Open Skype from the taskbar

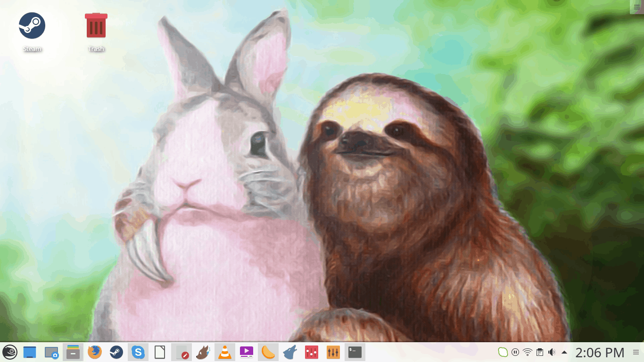(138, 352)
